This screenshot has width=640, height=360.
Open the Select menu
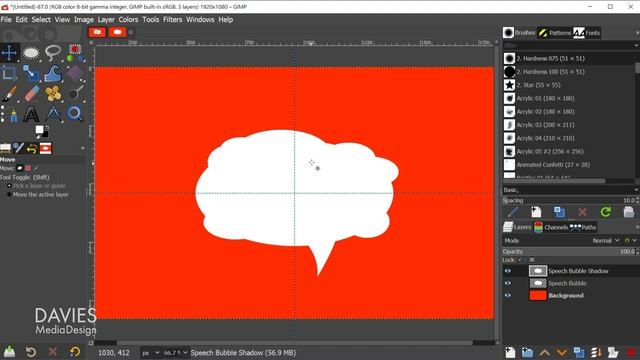(41, 20)
